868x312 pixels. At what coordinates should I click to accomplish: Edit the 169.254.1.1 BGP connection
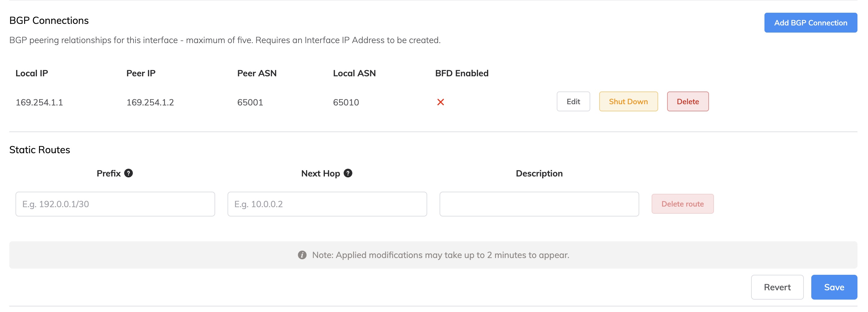[x=573, y=101]
